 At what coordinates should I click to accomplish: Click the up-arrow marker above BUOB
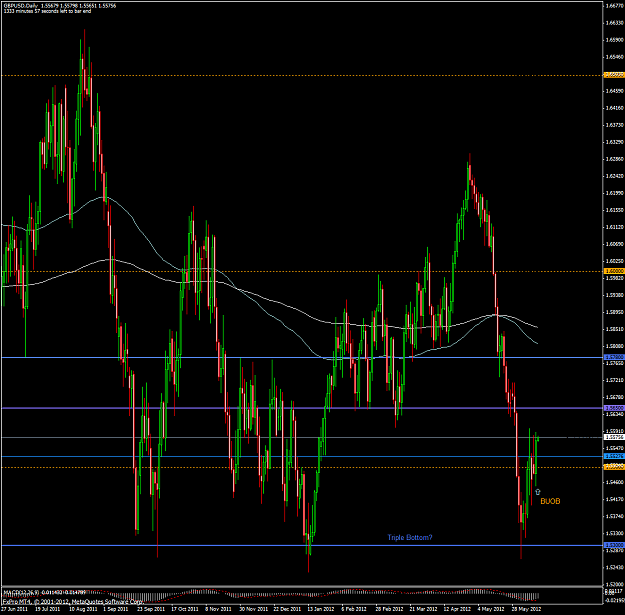(x=537, y=492)
